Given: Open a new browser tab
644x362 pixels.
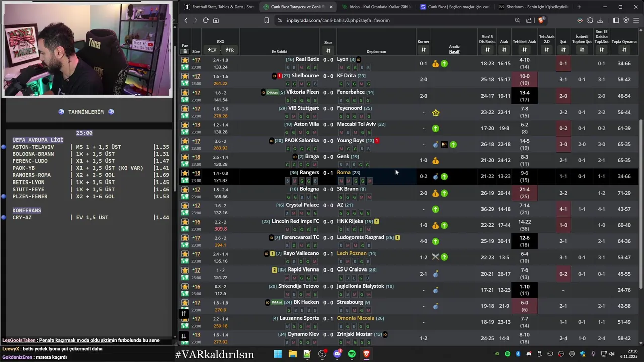Looking at the screenshot, I should coord(579,7).
